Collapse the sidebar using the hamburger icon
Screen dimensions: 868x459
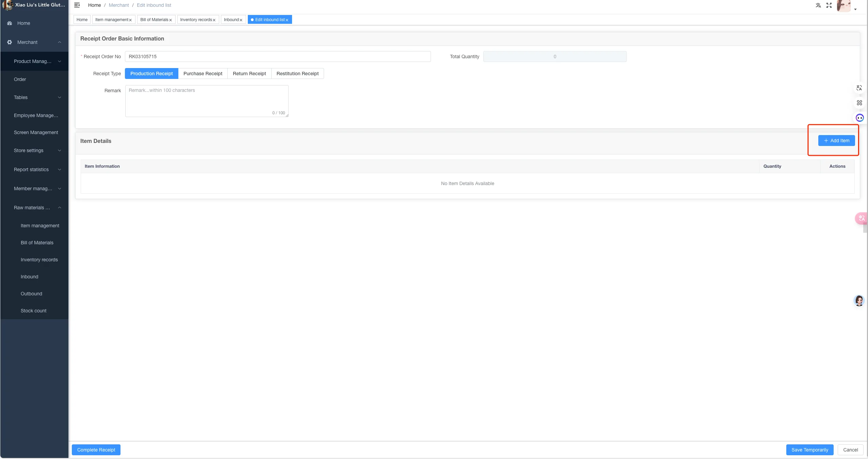(77, 5)
